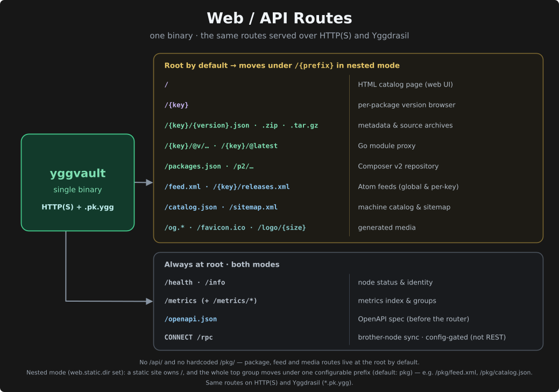Click 'per-package version browser' description

coord(407,105)
